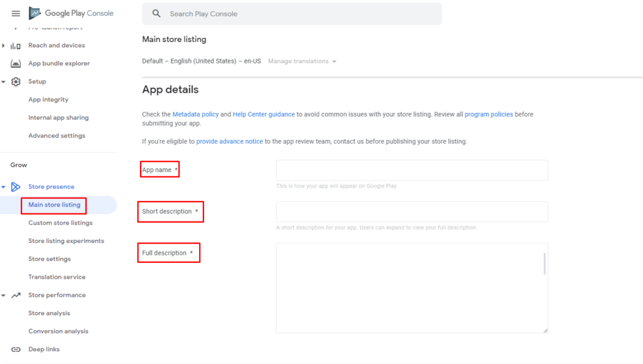Open Deep links page
The height and width of the screenshot is (364, 643).
[x=44, y=349]
